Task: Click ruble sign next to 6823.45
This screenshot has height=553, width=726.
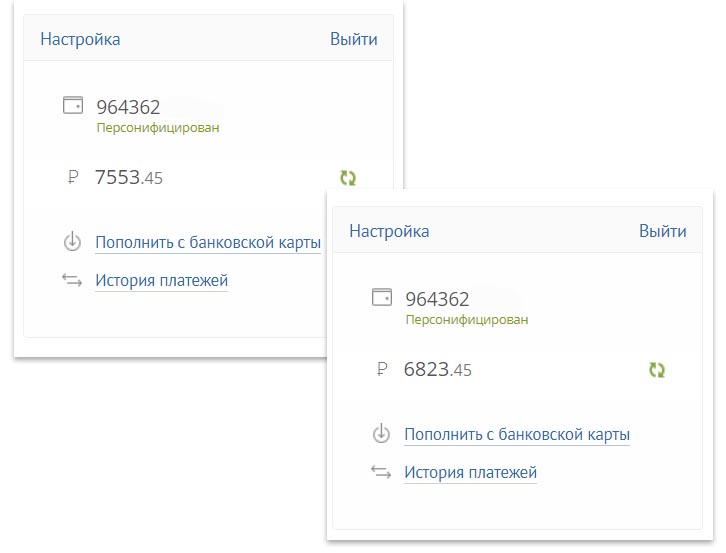Action: click(382, 369)
